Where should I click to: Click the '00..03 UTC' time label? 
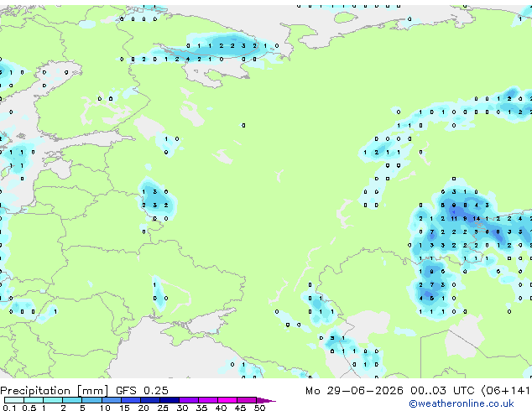(441, 391)
